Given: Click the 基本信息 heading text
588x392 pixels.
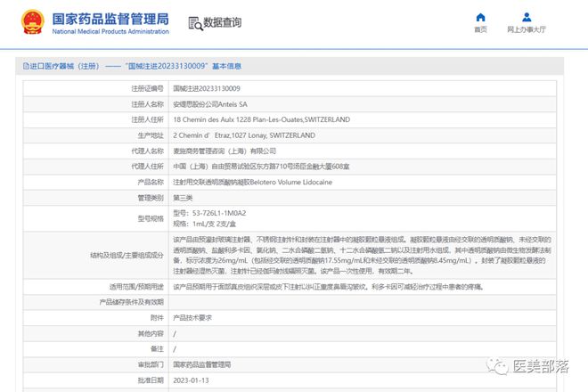Looking at the screenshot, I should click(x=226, y=66).
